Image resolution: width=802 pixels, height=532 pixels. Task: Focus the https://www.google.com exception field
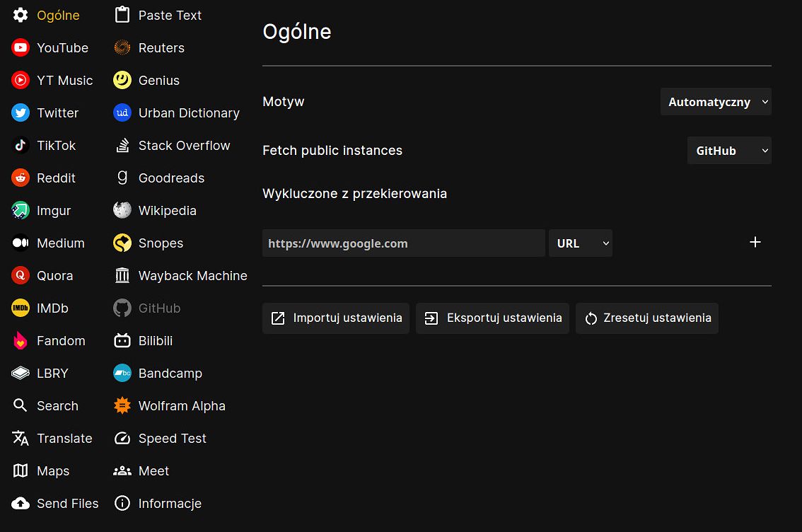[x=404, y=243]
